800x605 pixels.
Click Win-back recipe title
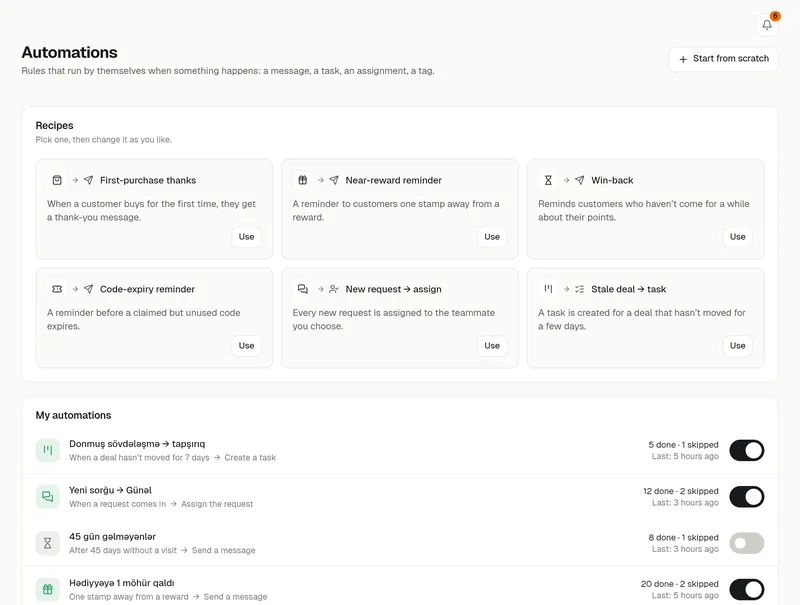coord(612,180)
